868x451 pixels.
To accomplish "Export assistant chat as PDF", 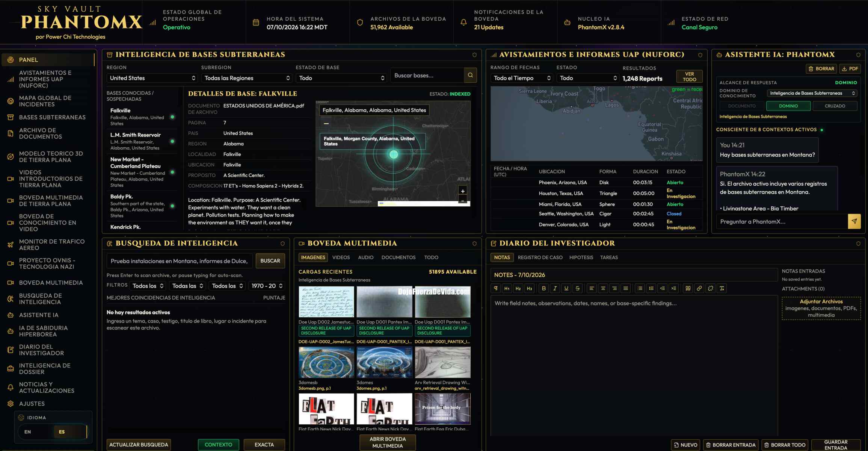I will (x=850, y=69).
